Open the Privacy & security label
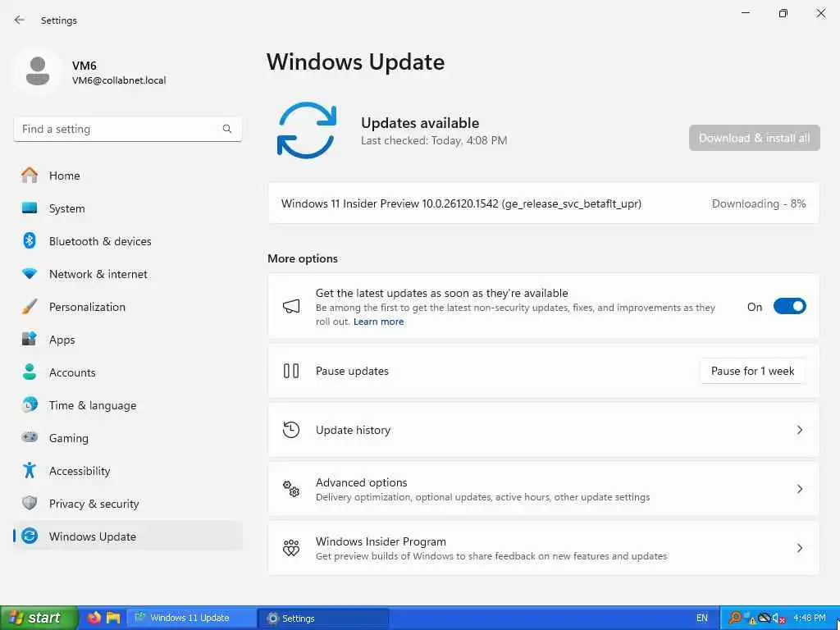 pos(94,504)
